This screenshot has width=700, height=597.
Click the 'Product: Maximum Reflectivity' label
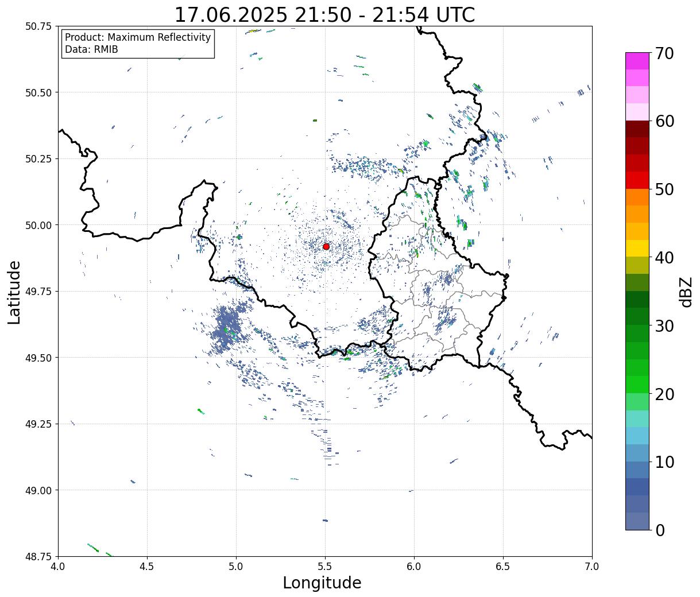[138, 37]
